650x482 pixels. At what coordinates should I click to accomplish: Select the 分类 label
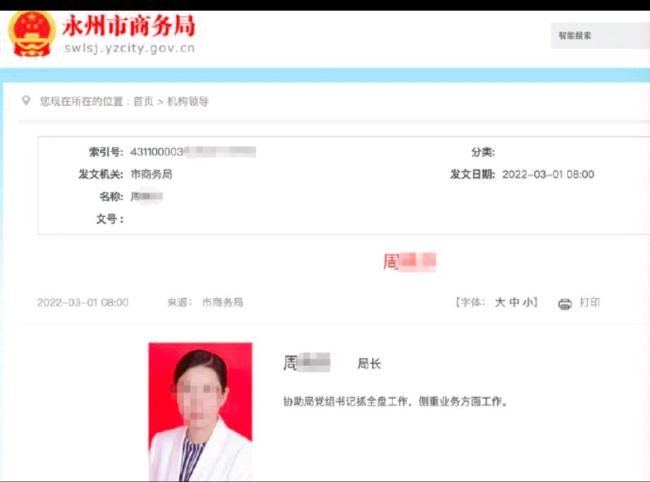click(483, 152)
